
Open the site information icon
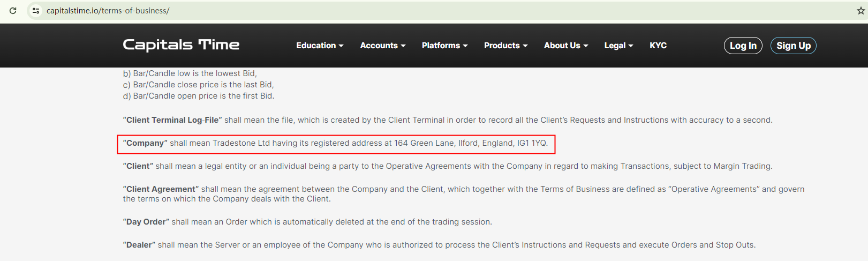(x=36, y=11)
